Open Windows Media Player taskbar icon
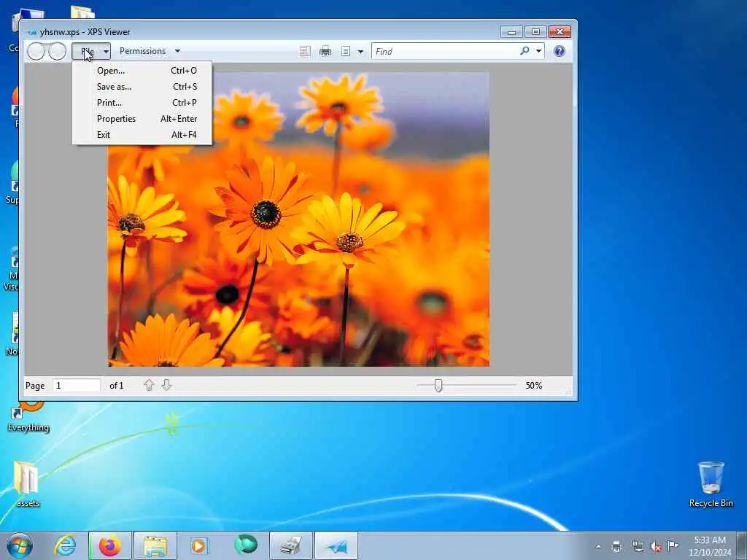 pos(198,545)
